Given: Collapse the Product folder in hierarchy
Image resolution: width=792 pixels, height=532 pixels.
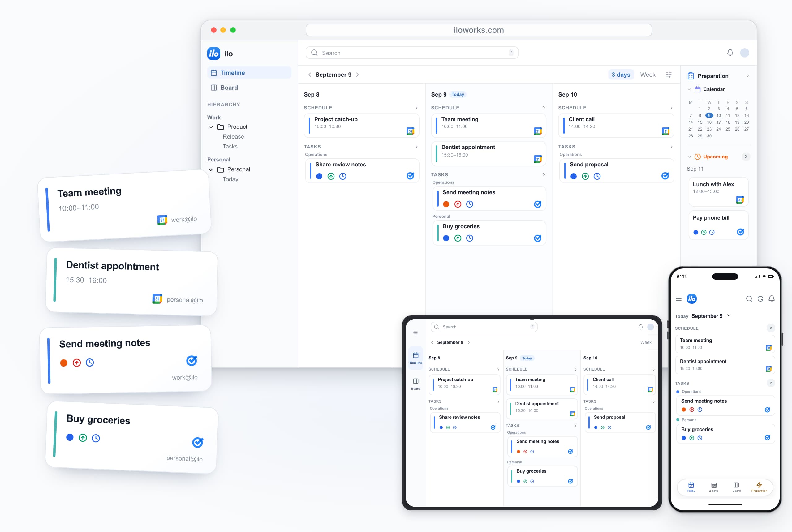Looking at the screenshot, I should pyautogui.click(x=211, y=127).
